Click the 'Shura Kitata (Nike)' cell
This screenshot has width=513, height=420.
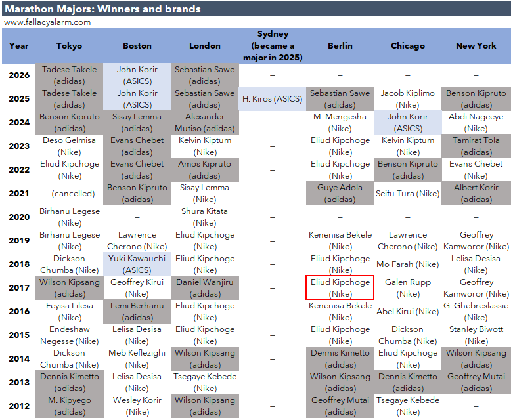tap(205, 217)
